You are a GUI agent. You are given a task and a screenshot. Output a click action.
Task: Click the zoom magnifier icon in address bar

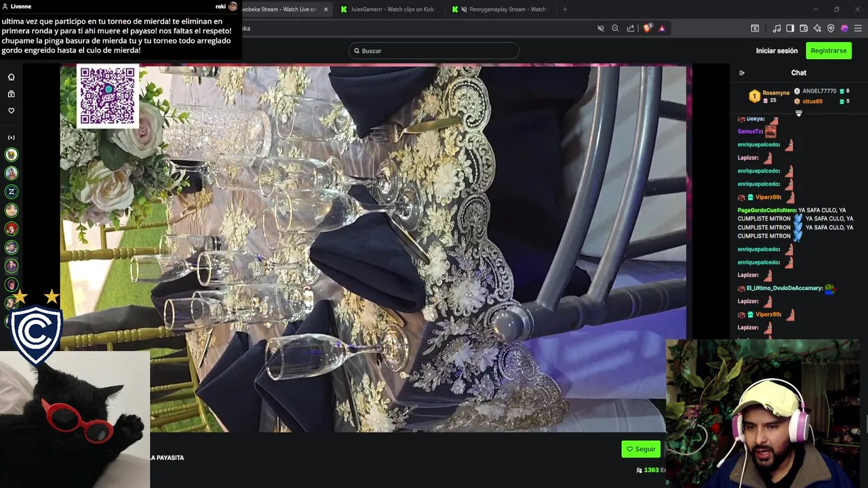click(615, 28)
